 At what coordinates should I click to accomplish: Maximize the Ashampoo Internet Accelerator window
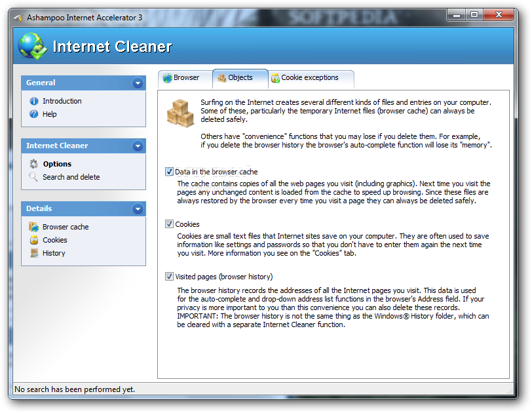click(x=474, y=15)
